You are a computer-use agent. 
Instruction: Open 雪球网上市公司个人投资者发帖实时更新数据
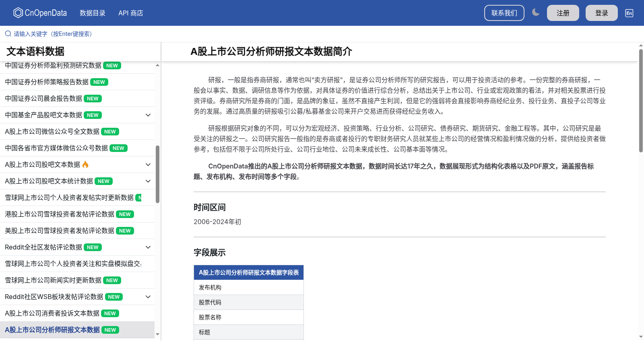coord(69,197)
